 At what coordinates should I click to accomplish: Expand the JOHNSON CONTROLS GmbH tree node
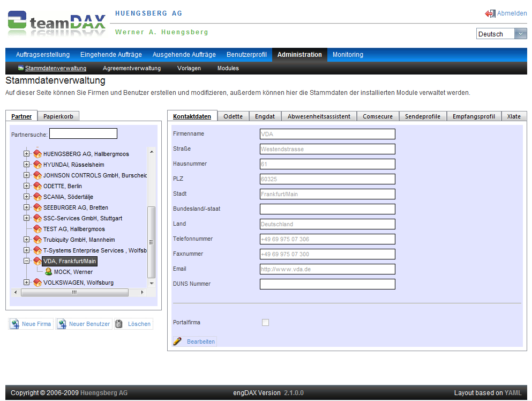26,175
